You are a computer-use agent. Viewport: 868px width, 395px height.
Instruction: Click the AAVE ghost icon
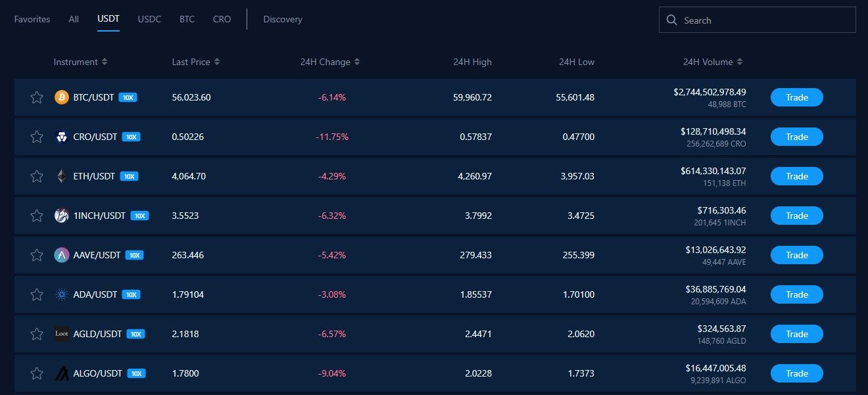tap(61, 255)
